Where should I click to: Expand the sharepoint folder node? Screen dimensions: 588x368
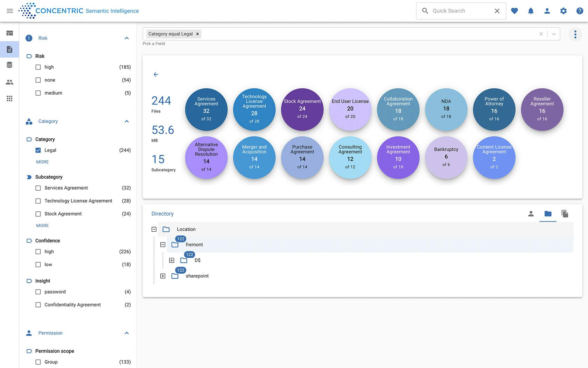163,276
